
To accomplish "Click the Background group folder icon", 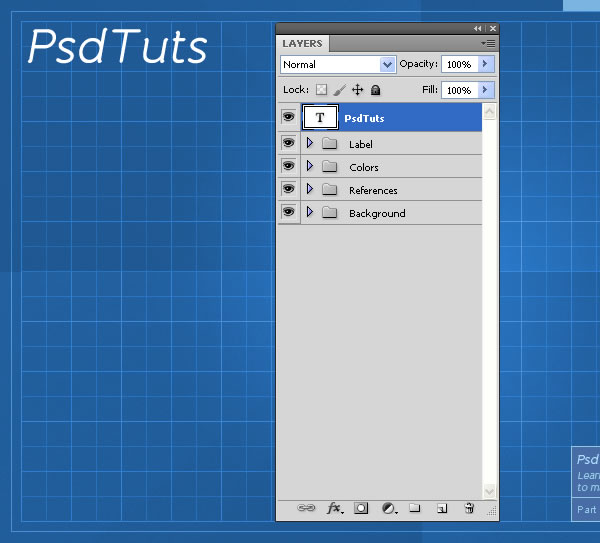I will click(329, 212).
